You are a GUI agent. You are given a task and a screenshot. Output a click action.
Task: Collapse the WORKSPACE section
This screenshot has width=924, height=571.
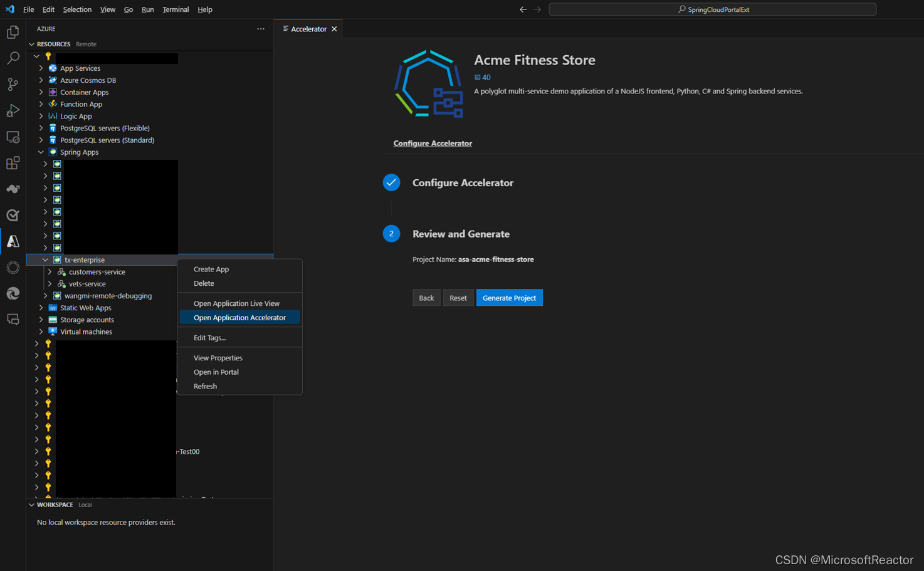click(31, 505)
